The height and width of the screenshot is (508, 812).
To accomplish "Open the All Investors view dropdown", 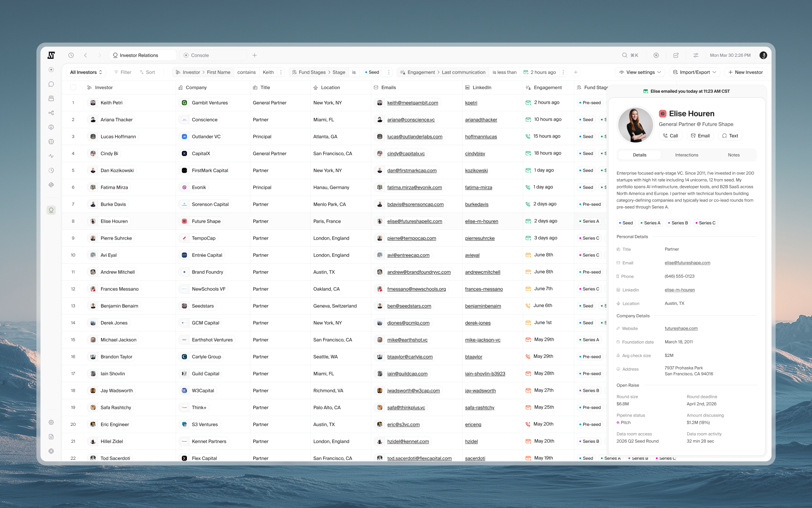I will click(86, 72).
